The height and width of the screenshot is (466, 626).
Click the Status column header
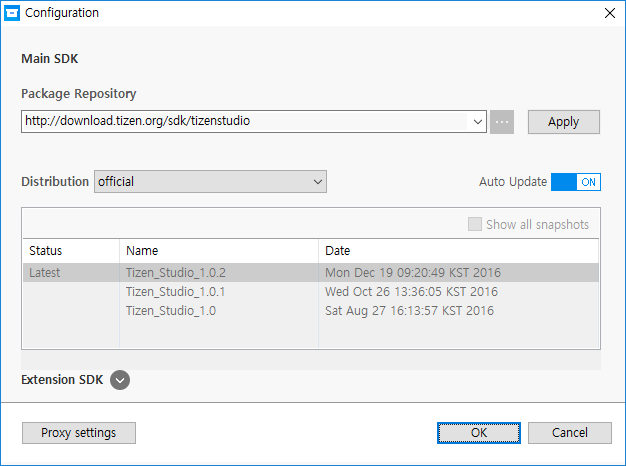pyautogui.click(x=70, y=251)
